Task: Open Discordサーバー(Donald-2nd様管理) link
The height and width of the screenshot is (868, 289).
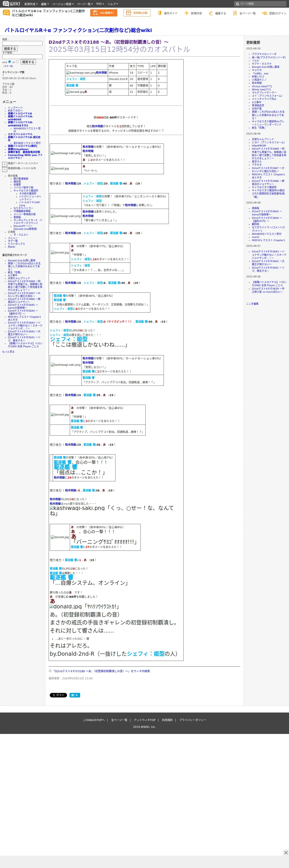Action: 25,227
